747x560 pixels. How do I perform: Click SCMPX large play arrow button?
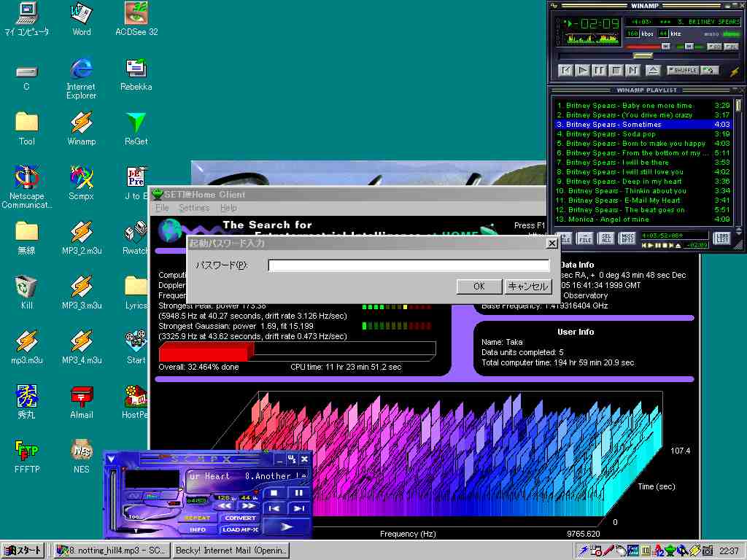tap(286, 526)
